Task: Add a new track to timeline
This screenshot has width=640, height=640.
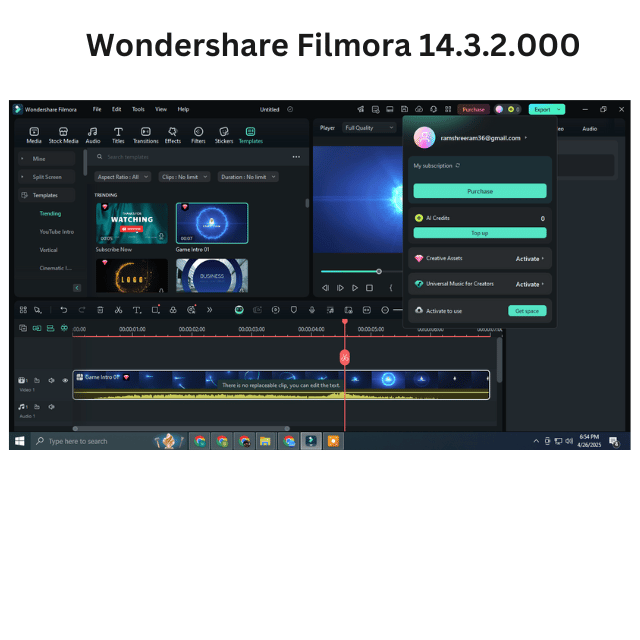Action: coord(23,328)
